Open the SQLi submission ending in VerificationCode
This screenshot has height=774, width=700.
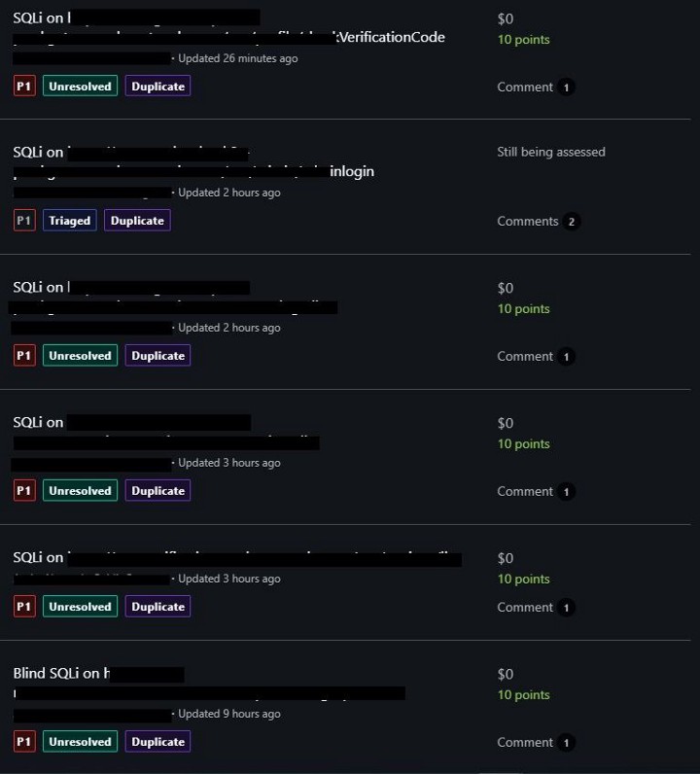[x=391, y=37]
